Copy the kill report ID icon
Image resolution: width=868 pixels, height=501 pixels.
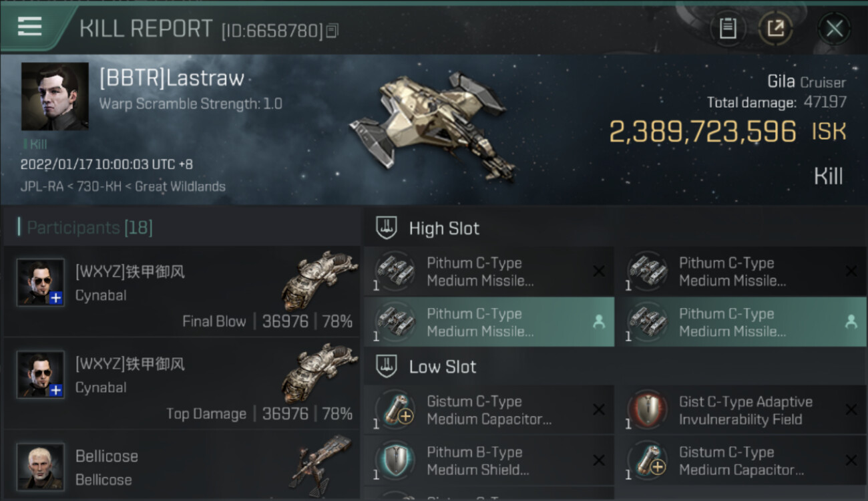333,31
